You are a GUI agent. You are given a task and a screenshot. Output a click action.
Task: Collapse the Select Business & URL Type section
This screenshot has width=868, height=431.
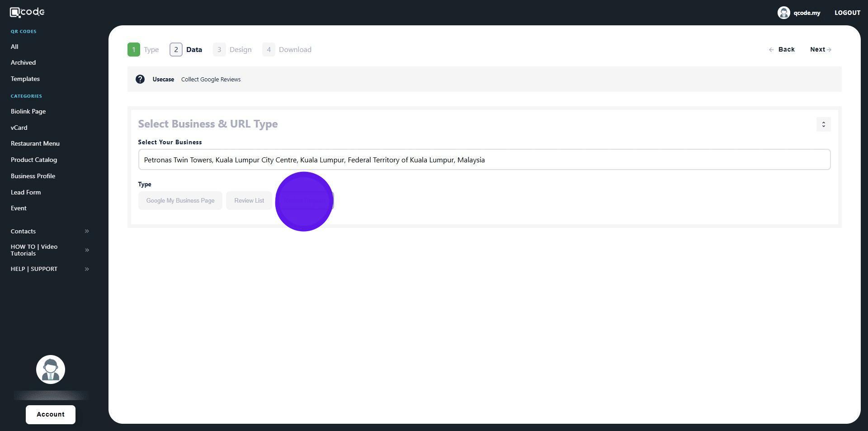[x=823, y=124]
